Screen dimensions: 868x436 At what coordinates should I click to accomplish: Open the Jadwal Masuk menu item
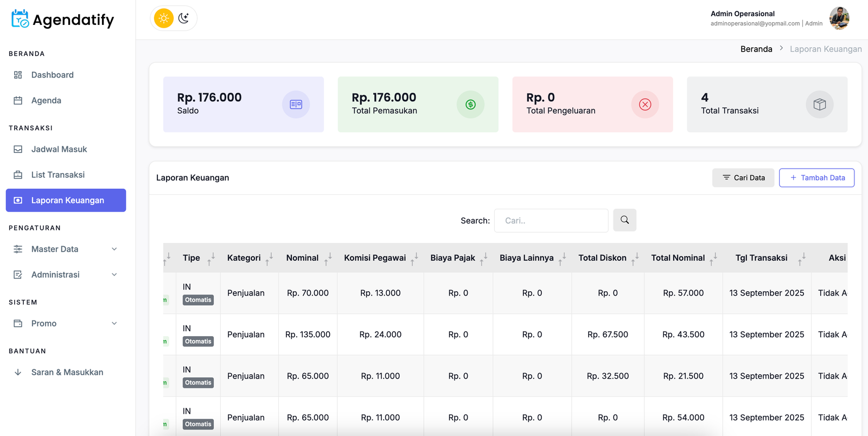[59, 149]
